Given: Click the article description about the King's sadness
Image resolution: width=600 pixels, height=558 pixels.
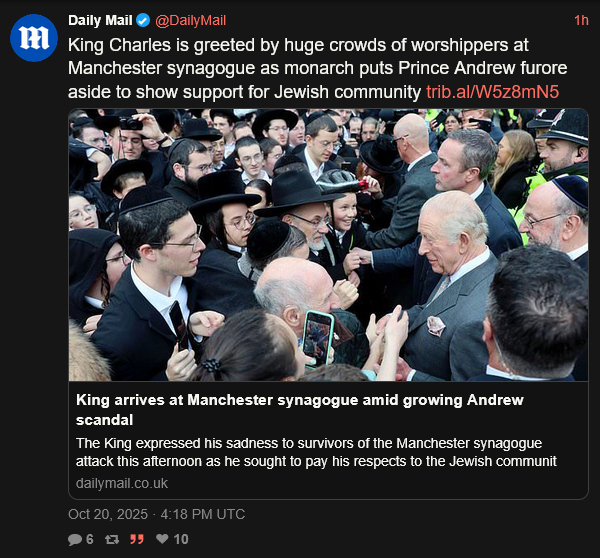Looking at the screenshot, I should pyautogui.click(x=316, y=452).
